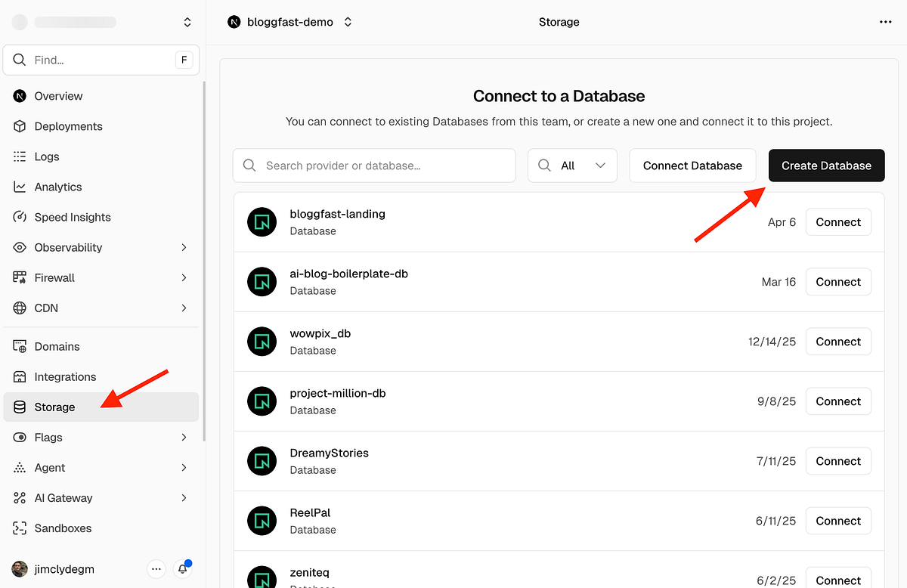This screenshot has width=907, height=588.
Task: Connect the bloggfast-landing database
Action: [838, 222]
